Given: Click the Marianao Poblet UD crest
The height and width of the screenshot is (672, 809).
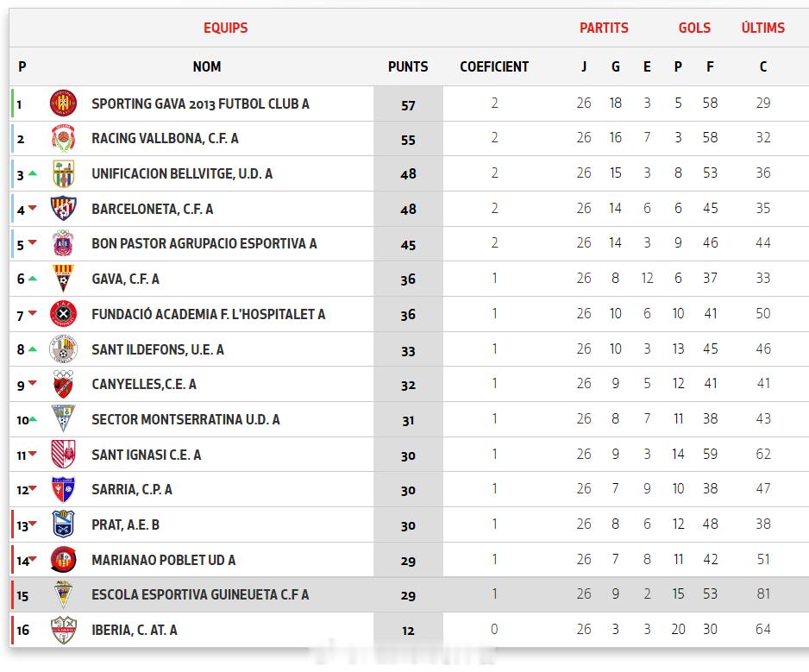Looking at the screenshot, I should click(64, 560).
